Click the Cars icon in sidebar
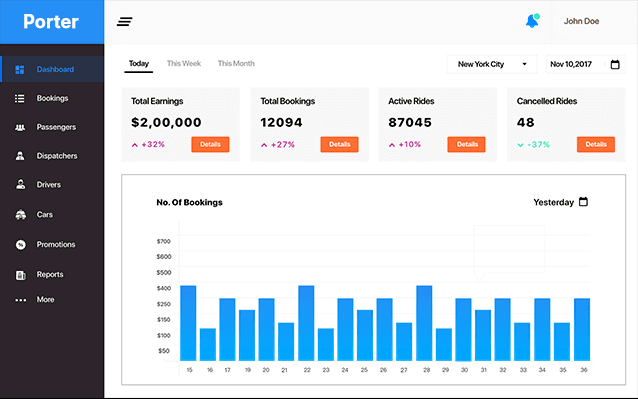Screen dimensions: 638x399 coord(20,214)
